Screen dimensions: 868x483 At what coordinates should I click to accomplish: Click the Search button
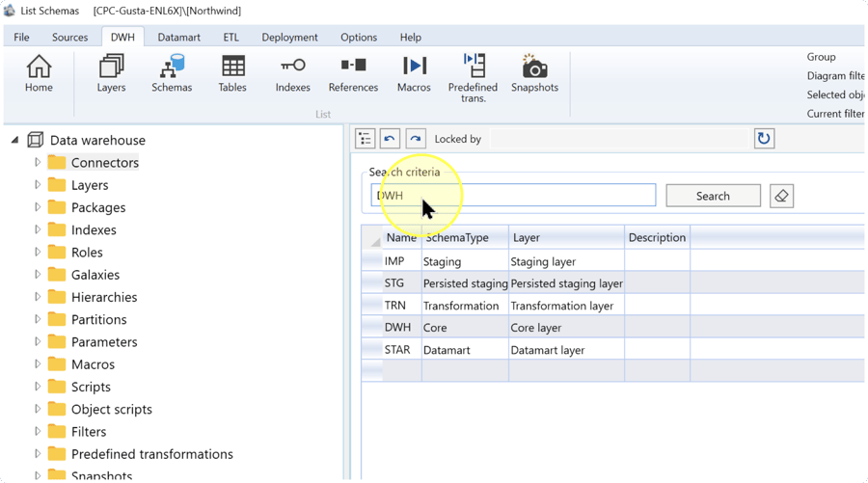click(713, 196)
